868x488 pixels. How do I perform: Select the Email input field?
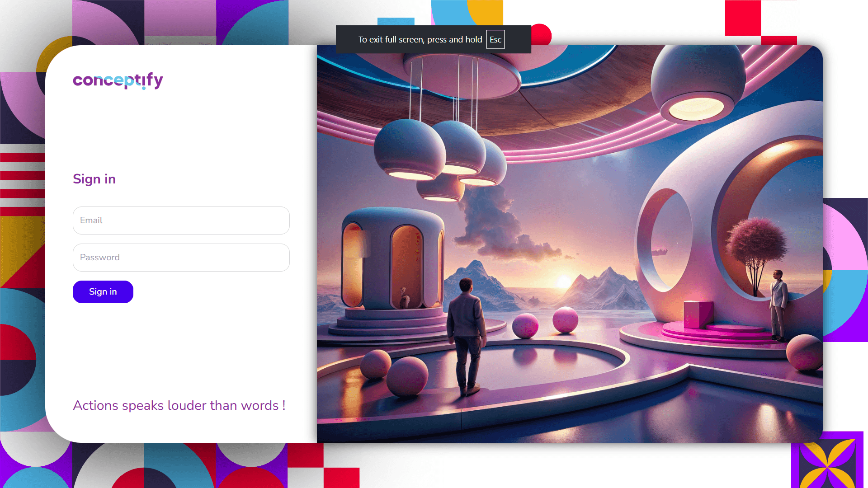coord(181,221)
